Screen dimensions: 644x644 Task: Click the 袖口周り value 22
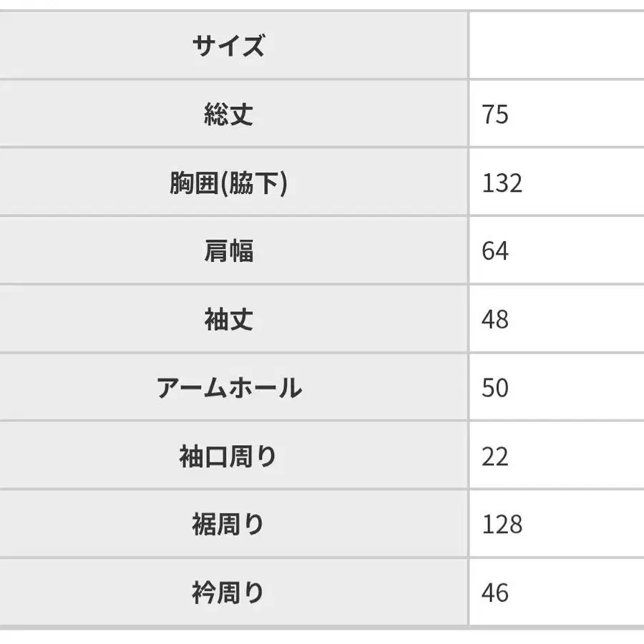(x=495, y=456)
